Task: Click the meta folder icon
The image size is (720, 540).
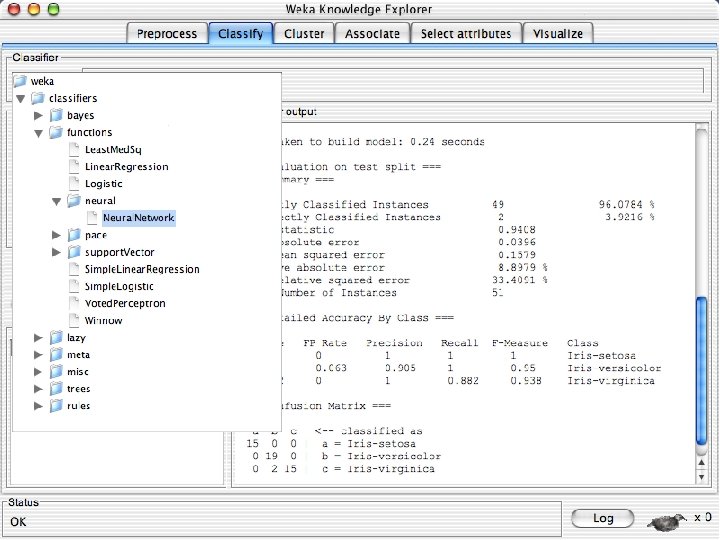Action: pos(56,354)
